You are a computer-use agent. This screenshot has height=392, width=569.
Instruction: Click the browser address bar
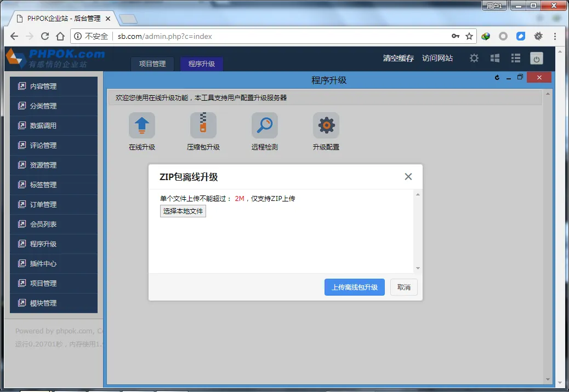[274, 36]
